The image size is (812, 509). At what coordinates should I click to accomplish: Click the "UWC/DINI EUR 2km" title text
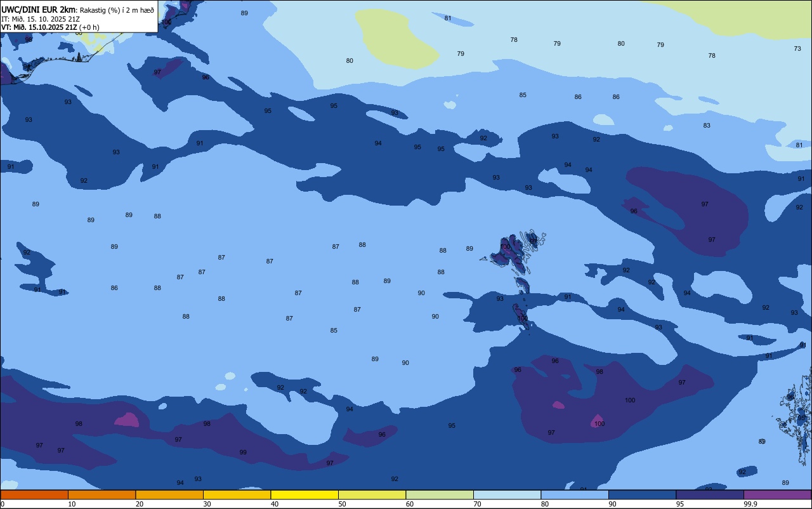pyautogui.click(x=38, y=10)
